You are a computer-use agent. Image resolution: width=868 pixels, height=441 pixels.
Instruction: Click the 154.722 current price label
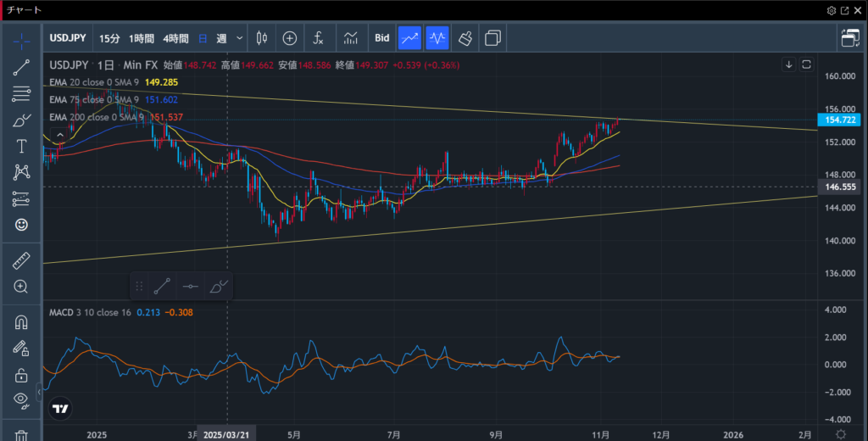point(839,120)
